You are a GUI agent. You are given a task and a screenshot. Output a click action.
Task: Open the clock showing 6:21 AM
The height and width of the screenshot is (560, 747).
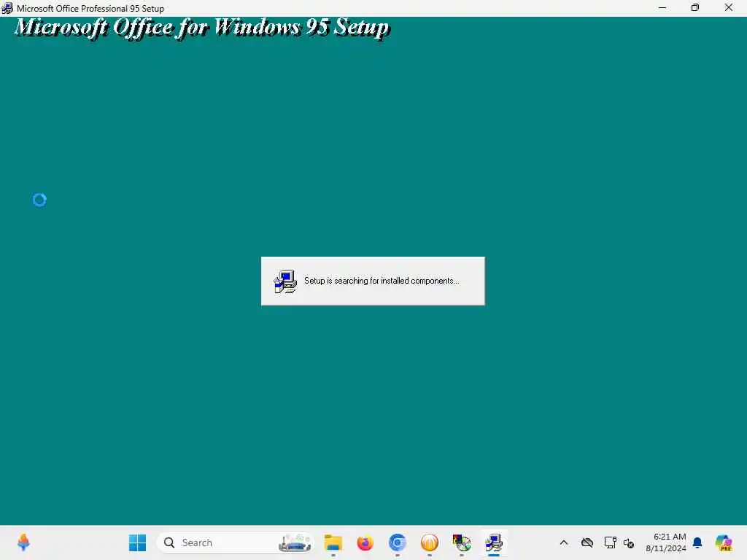click(666, 542)
